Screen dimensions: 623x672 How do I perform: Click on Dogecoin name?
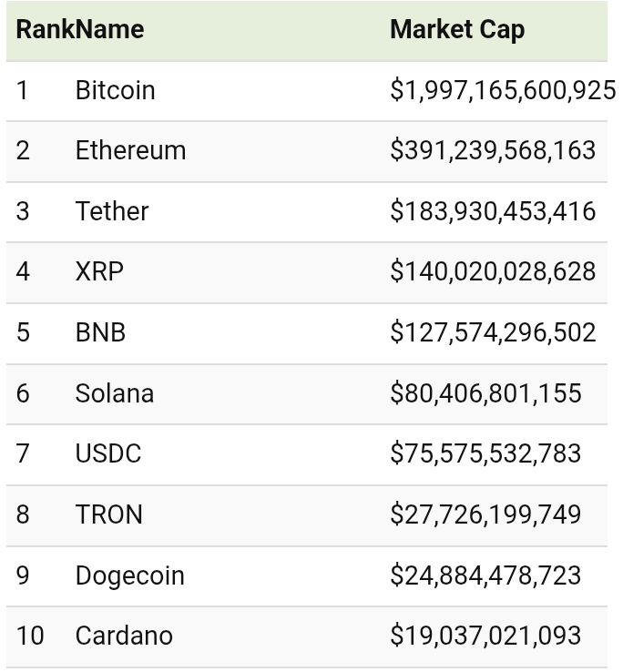pos(129,575)
